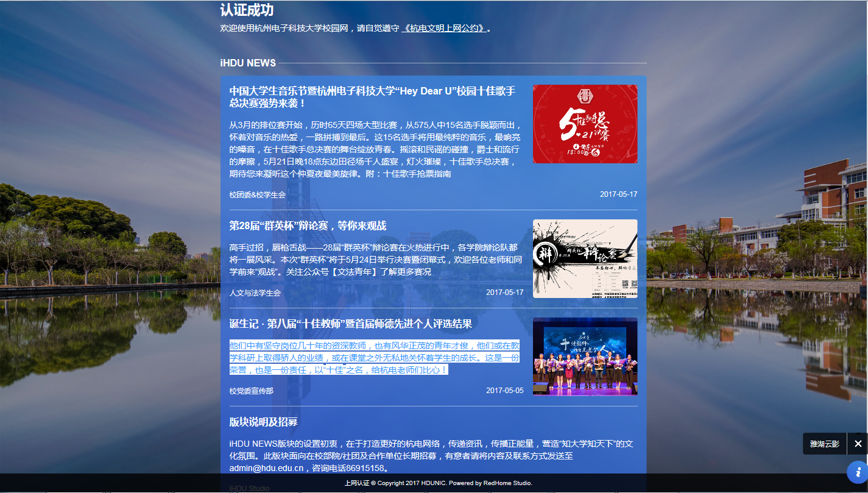Image resolution: width=868 pixels, height=493 pixels.
Task: Click the highlighted 十佳教师 summary paragraph
Action: tap(375, 358)
